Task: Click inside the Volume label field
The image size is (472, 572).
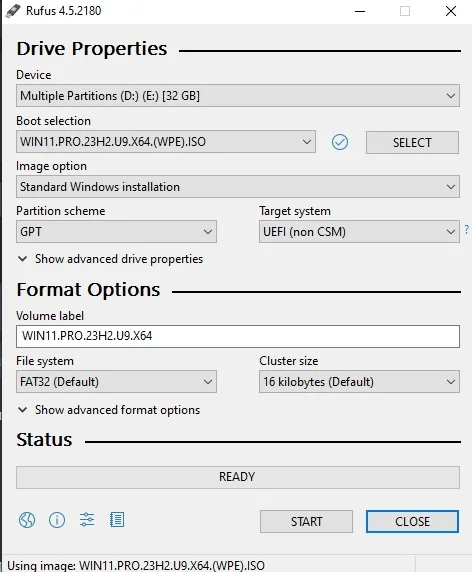Action: [238, 336]
